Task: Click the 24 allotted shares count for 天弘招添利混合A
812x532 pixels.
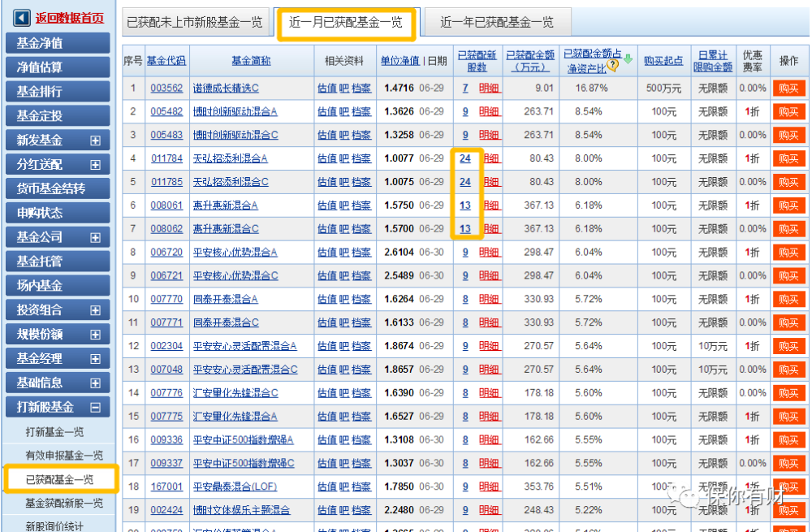Action: point(465,158)
